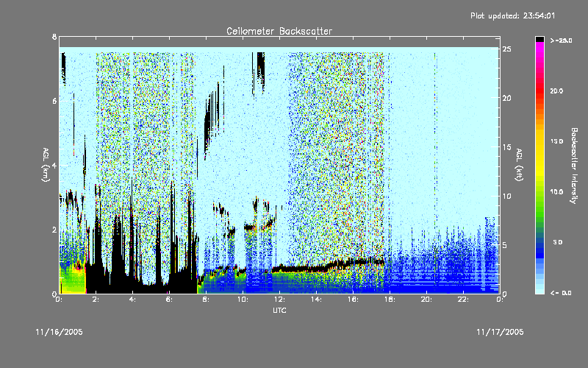Click the "2" tick on the km axis
The image size is (588, 368).
[x=54, y=230]
